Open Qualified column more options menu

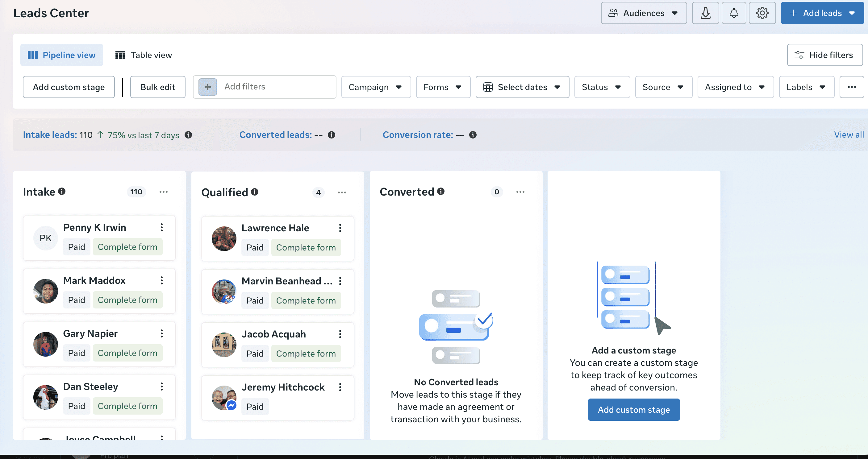pyautogui.click(x=342, y=192)
